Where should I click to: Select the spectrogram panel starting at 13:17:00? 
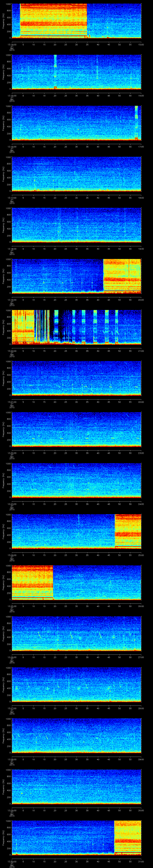[x=77, y=174]
